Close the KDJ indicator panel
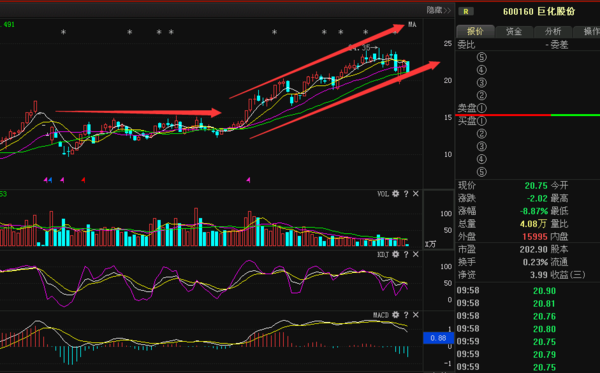Viewport: 600px width, 373px height. [x=416, y=254]
